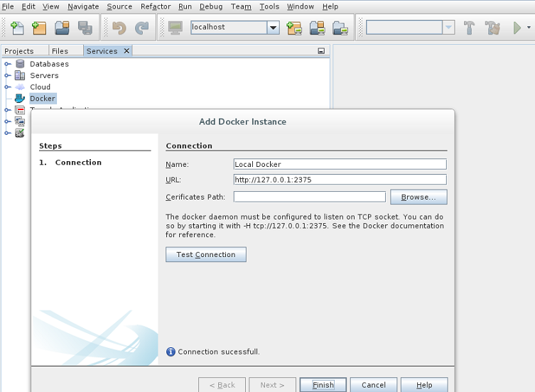Select the Cloud tree item
This screenshot has height=392, width=535.
click(40, 87)
